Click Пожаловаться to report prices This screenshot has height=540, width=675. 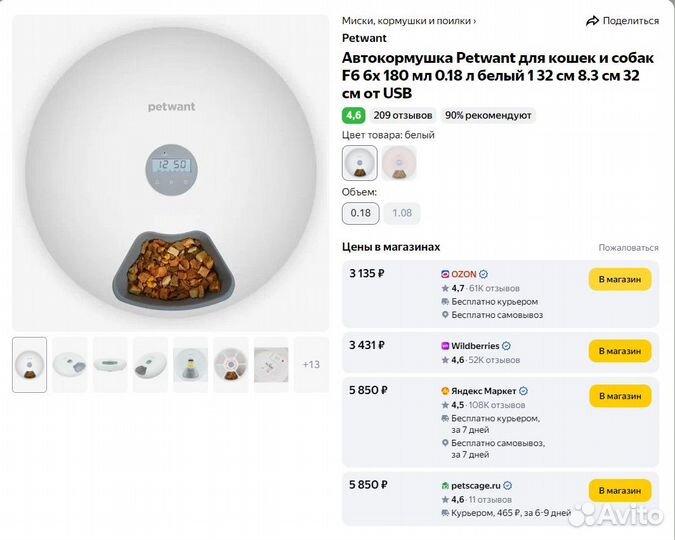coord(628,247)
